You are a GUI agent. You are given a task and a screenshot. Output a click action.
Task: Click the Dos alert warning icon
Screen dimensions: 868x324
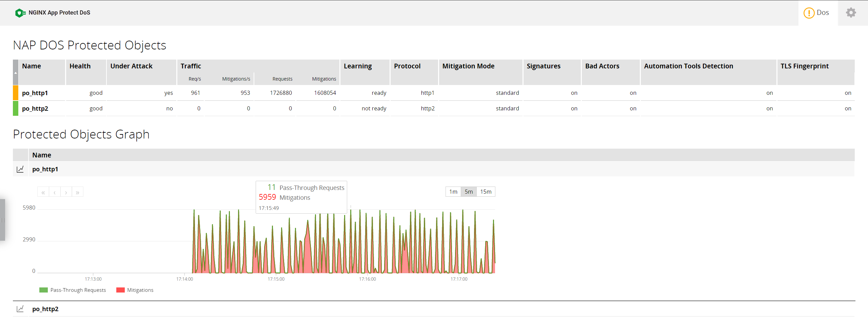tap(809, 13)
